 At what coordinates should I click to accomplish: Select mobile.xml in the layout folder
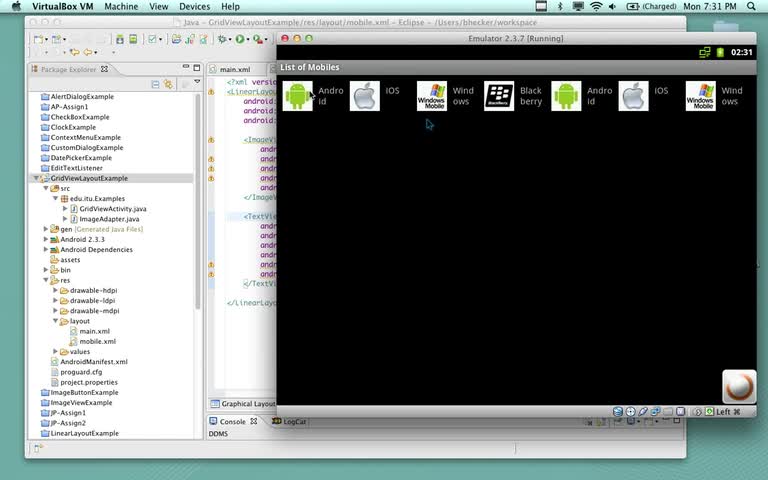[97, 341]
